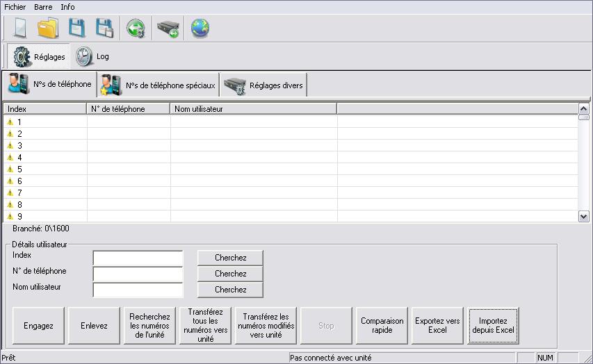Click the single floppy disk save icon
593x364 pixels.
[76, 28]
